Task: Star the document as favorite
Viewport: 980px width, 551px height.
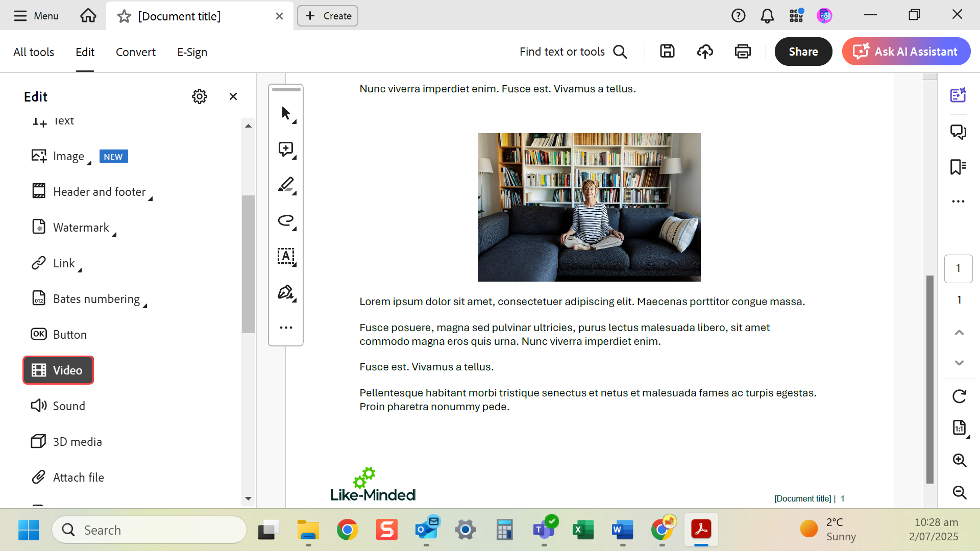Action: [x=124, y=16]
